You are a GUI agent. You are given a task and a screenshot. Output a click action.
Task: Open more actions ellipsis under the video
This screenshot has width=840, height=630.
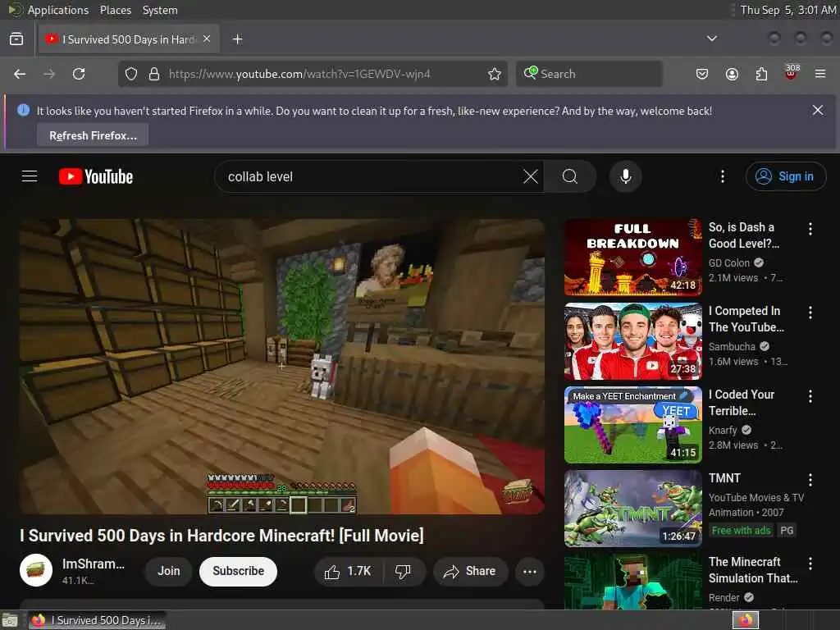coord(529,571)
